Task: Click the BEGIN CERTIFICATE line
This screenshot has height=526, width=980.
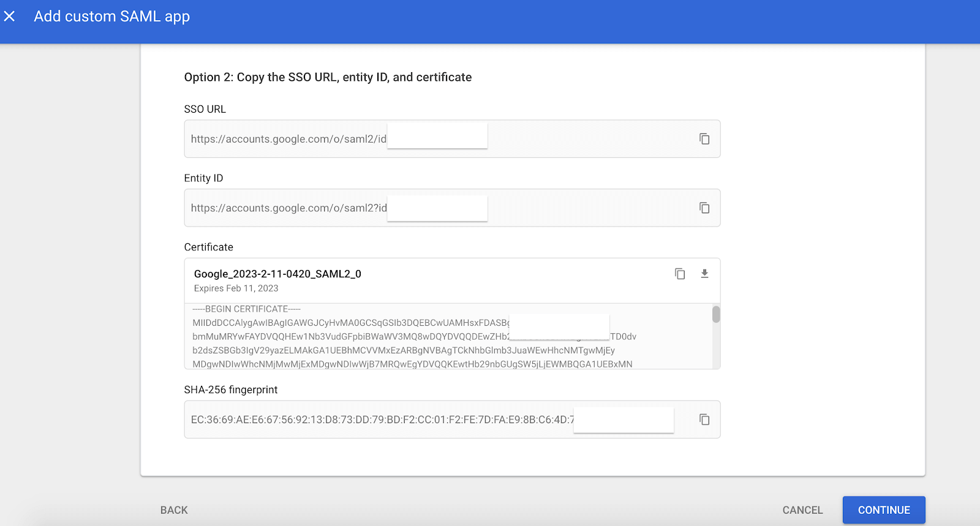Action: (246, 309)
